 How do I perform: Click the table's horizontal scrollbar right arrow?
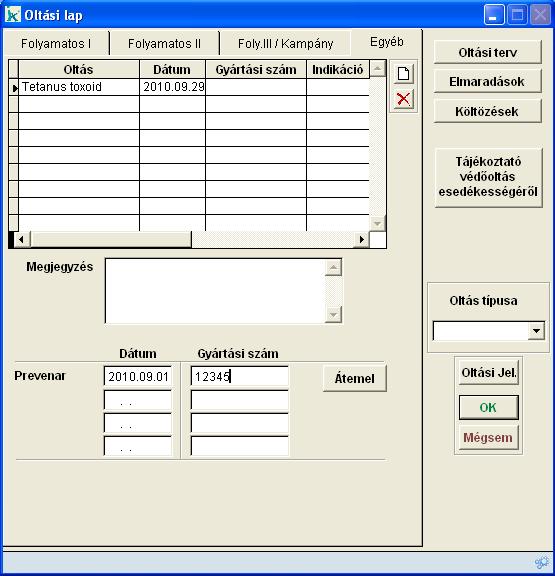coord(361,240)
